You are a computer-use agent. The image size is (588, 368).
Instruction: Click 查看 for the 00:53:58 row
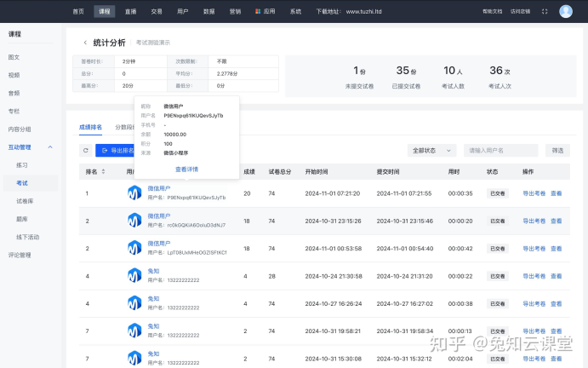(x=557, y=249)
